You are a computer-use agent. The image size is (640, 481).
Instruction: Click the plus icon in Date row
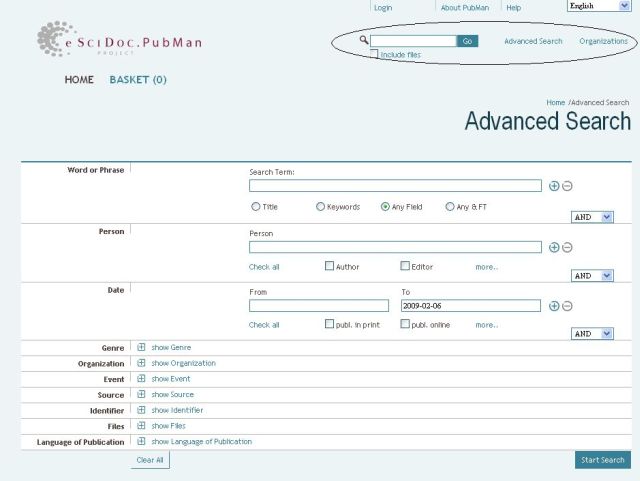coord(554,306)
